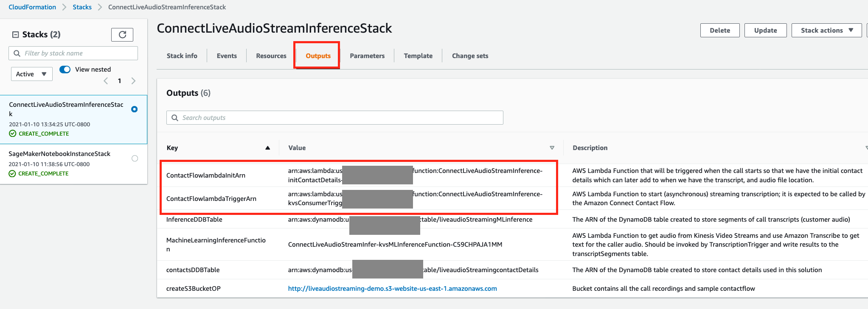This screenshot has height=309, width=868.
Task: Click the liveaudioStreamingcontactDetails ARN value
Action: (x=413, y=270)
